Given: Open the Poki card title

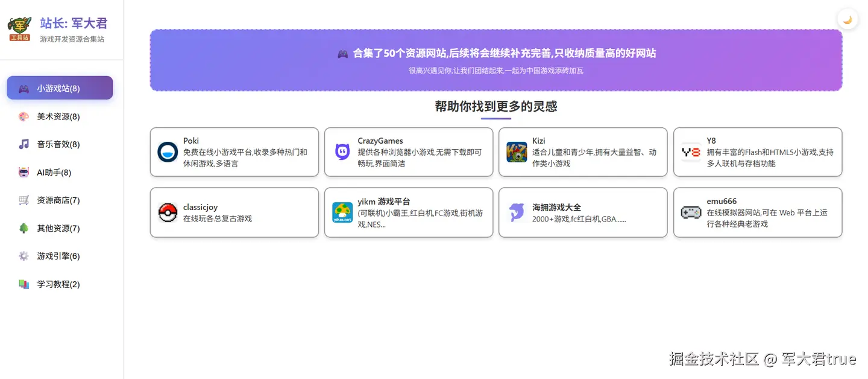Looking at the screenshot, I should [x=191, y=141].
